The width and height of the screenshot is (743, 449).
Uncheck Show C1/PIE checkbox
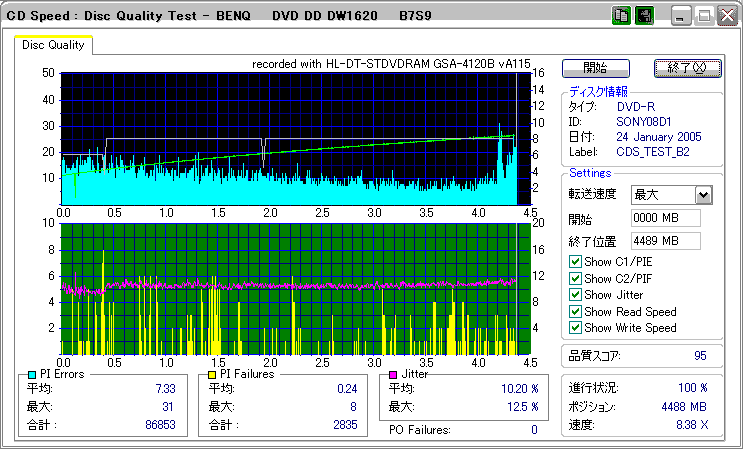575,262
